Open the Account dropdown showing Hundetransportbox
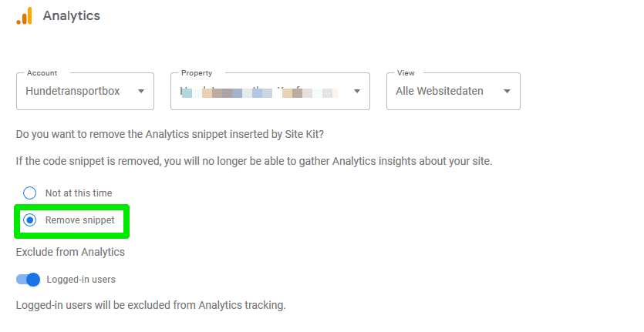The image size is (644, 332). coord(85,91)
